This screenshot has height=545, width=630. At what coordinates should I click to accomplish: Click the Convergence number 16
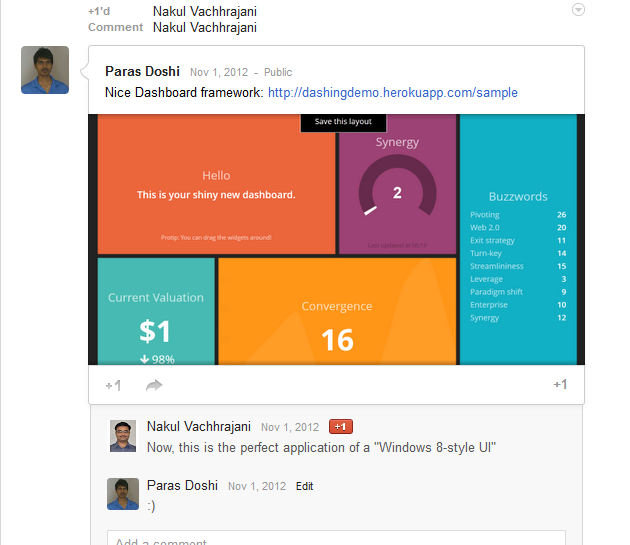click(x=338, y=340)
